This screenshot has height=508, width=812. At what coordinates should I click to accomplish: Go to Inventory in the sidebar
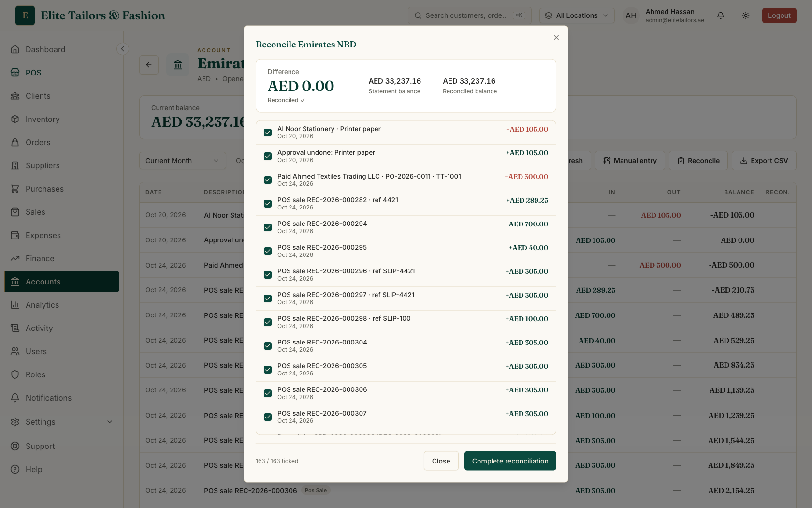pos(61,119)
